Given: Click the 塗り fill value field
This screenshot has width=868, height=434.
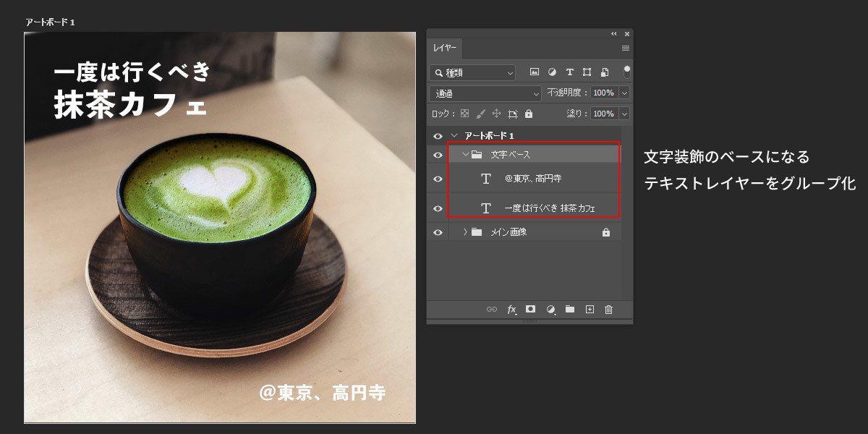Looking at the screenshot, I should [x=604, y=114].
